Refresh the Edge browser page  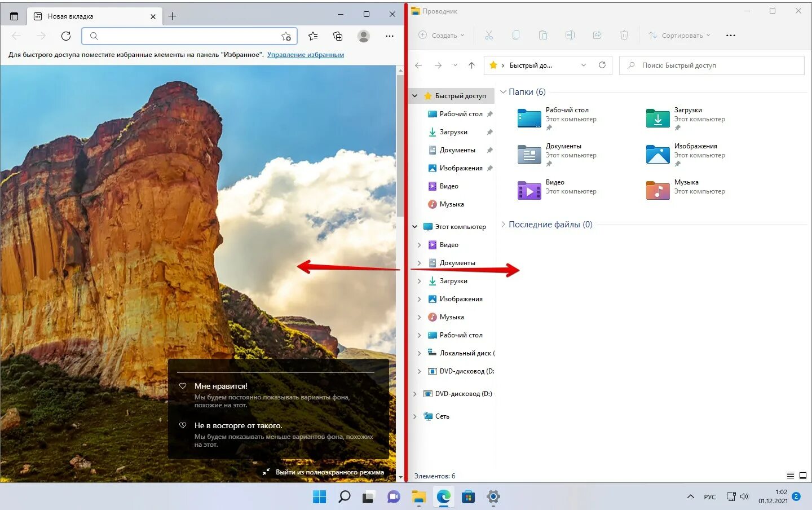66,36
